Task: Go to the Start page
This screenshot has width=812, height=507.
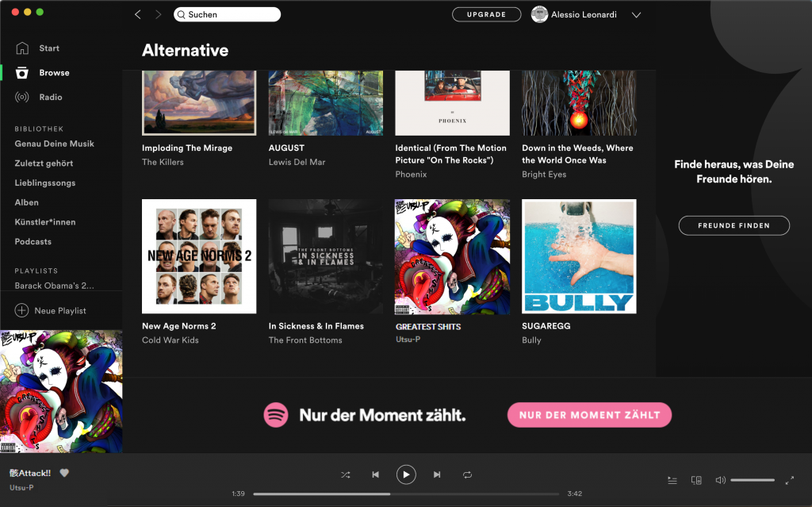Action: point(48,48)
